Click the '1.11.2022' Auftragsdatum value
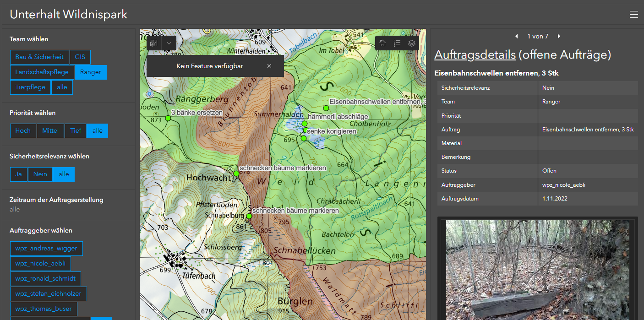644x320 pixels. (x=555, y=199)
